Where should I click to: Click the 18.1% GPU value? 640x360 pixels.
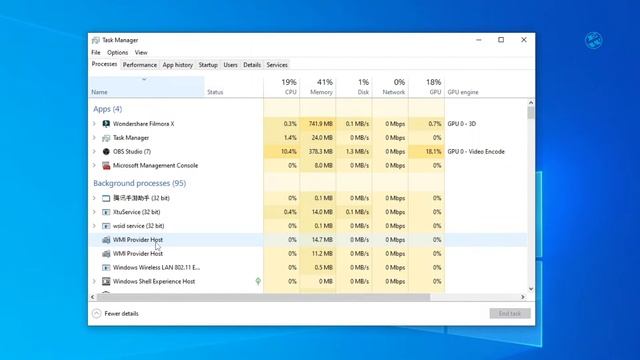click(433, 151)
